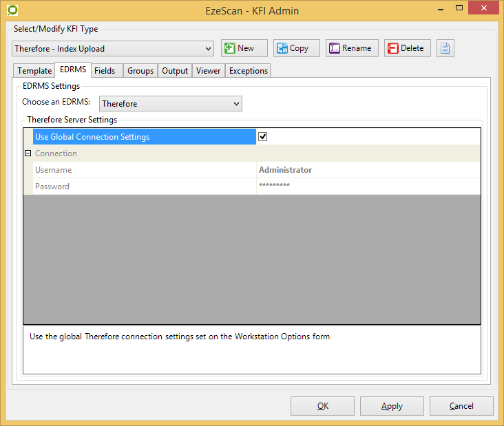504x426 pixels.
Task: Click the Delete KFI type button
Action: pyautogui.click(x=408, y=48)
